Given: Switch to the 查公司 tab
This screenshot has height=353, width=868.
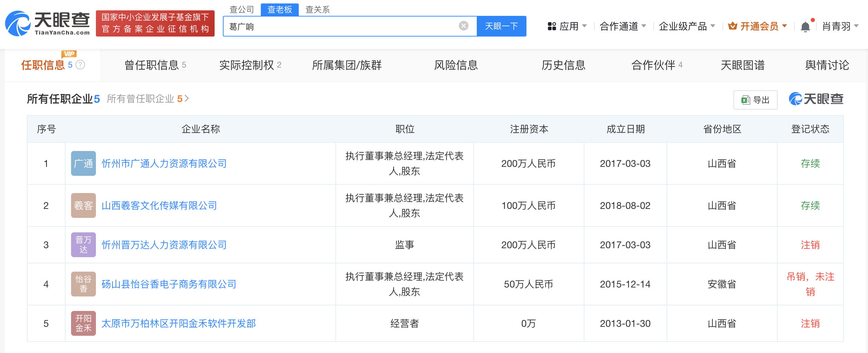Looking at the screenshot, I should pyautogui.click(x=241, y=10).
